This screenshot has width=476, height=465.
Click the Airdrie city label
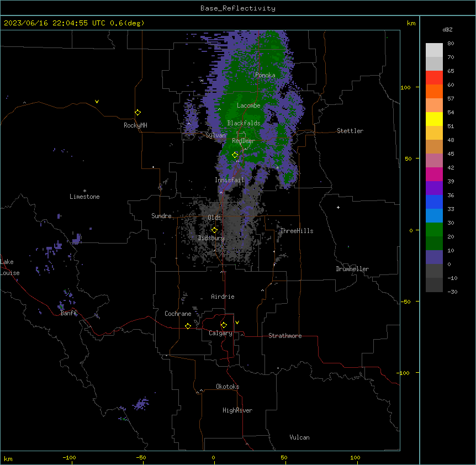(223, 297)
